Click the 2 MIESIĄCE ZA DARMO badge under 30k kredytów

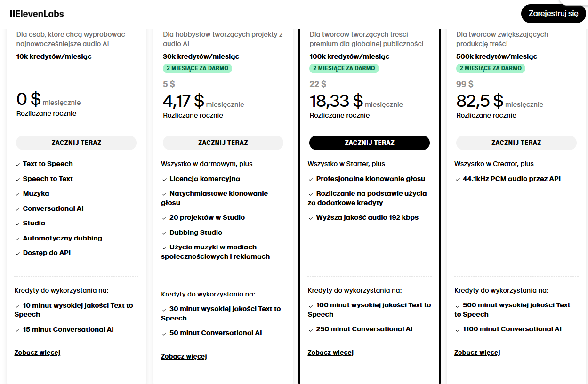click(197, 68)
